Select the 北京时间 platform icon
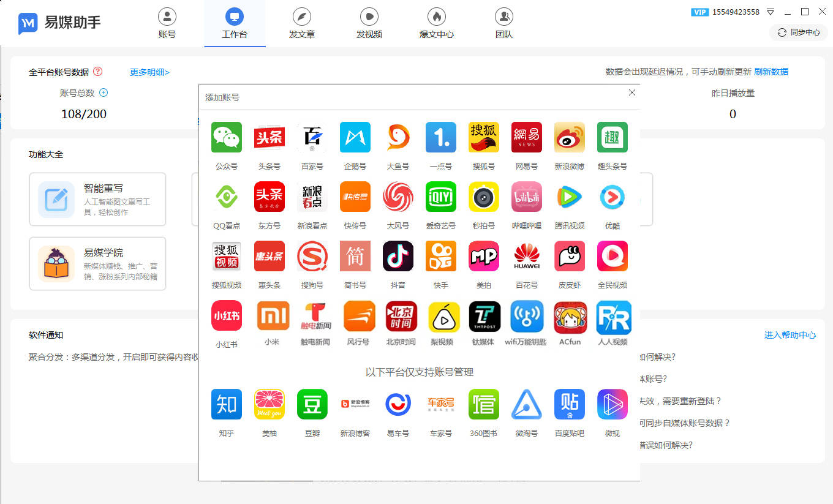833x504 pixels. 401,316
